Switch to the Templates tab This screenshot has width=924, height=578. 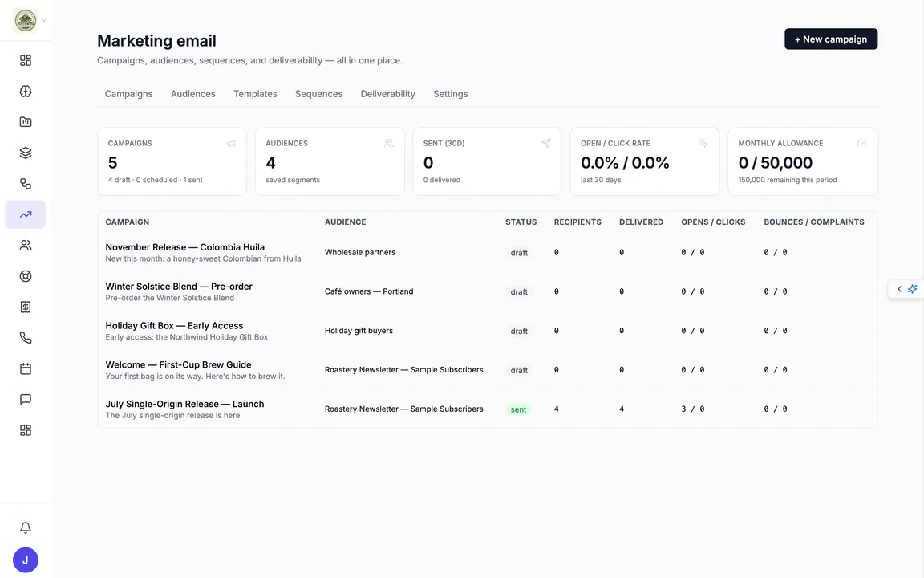click(x=255, y=94)
